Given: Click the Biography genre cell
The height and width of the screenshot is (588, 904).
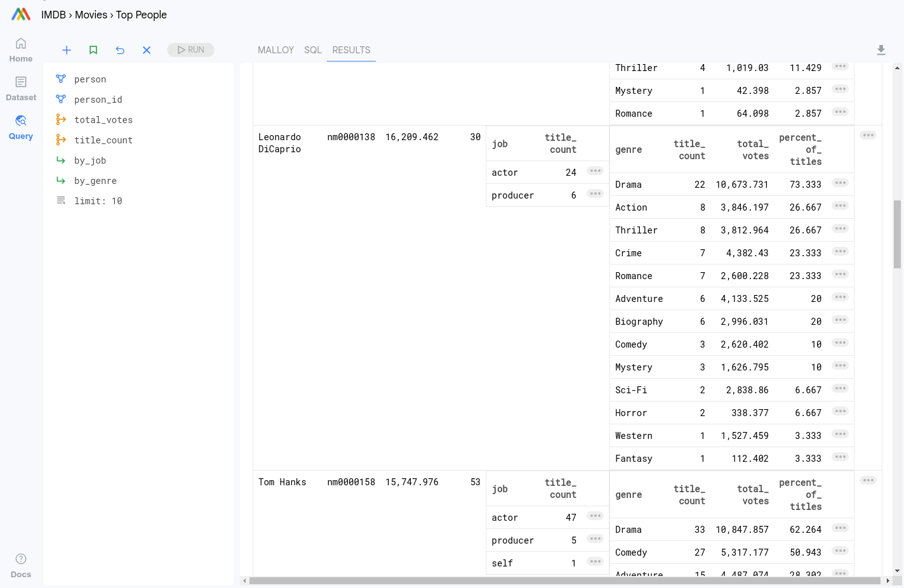Looking at the screenshot, I should tap(639, 322).
